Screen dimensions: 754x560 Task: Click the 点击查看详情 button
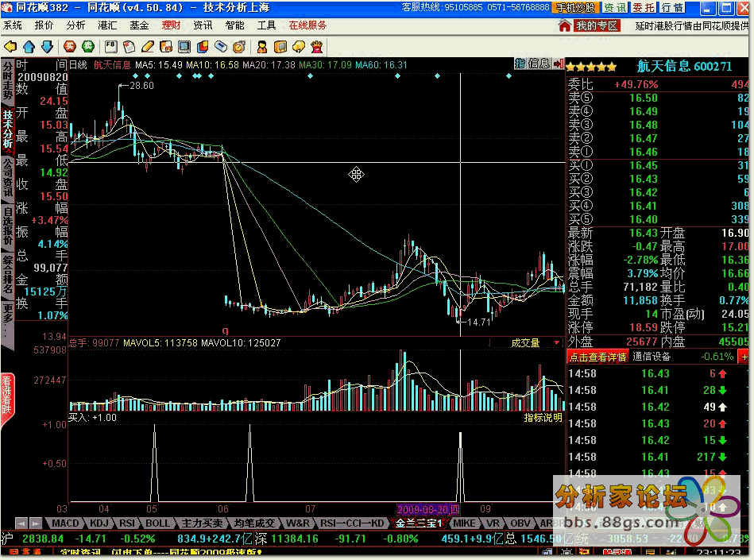(597, 357)
